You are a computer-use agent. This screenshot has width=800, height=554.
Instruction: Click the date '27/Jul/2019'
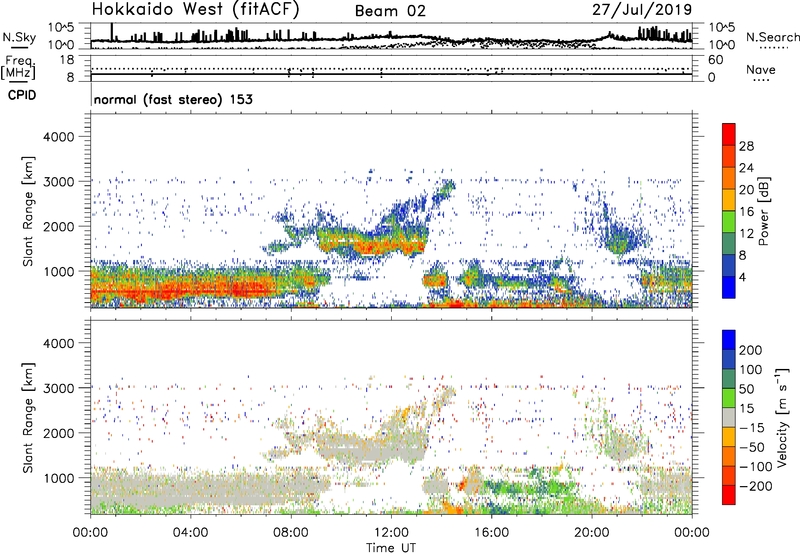pyautogui.click(x=642, y=10)
